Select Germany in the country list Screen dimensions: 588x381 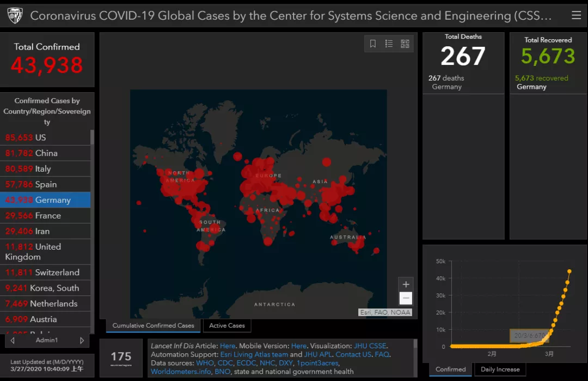(x=45, y=199)
